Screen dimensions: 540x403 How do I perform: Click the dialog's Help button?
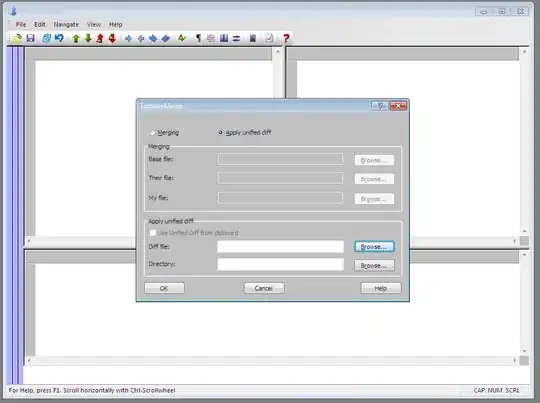click(x=381, y=288)
